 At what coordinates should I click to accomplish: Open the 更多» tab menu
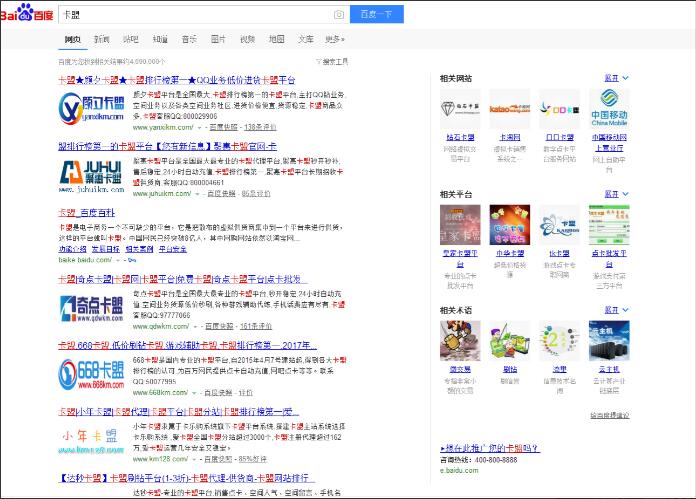point(335,40)
